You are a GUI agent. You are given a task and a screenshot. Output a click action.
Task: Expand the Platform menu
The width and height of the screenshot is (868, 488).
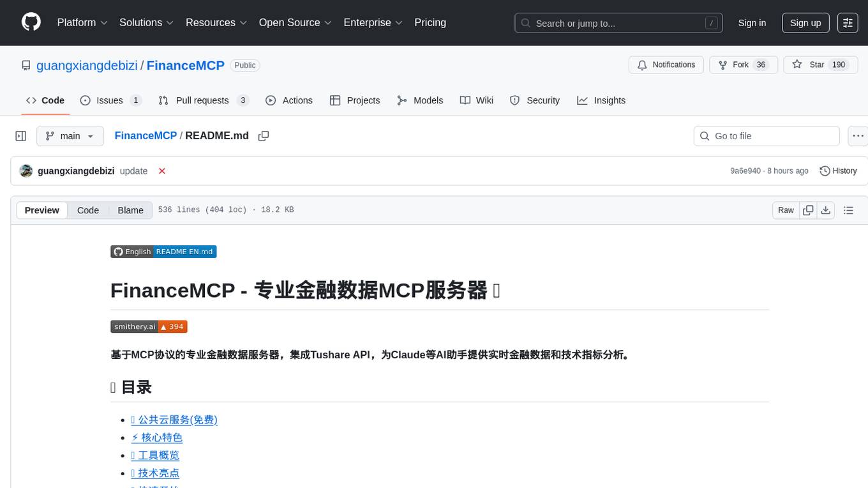coord(82,22)
